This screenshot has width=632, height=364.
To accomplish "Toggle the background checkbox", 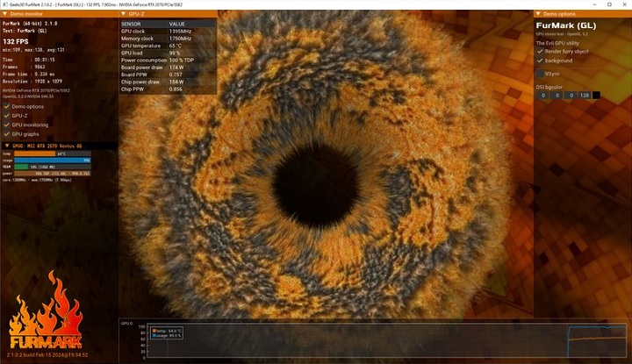I will (x=539, y=61).
